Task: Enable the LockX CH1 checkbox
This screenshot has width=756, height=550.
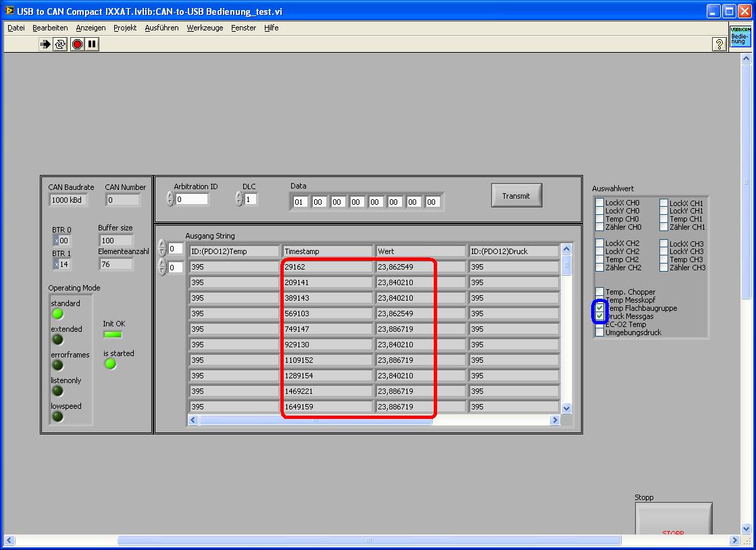Action: point(664,203)
